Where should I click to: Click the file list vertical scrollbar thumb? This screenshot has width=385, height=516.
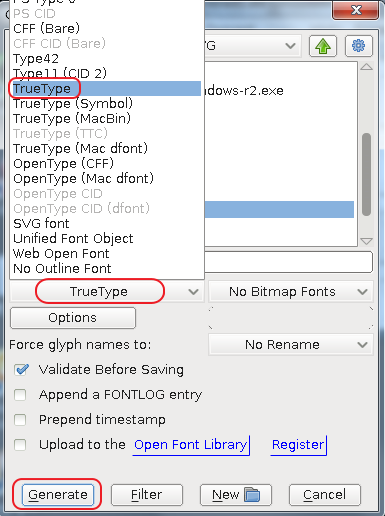366,175
